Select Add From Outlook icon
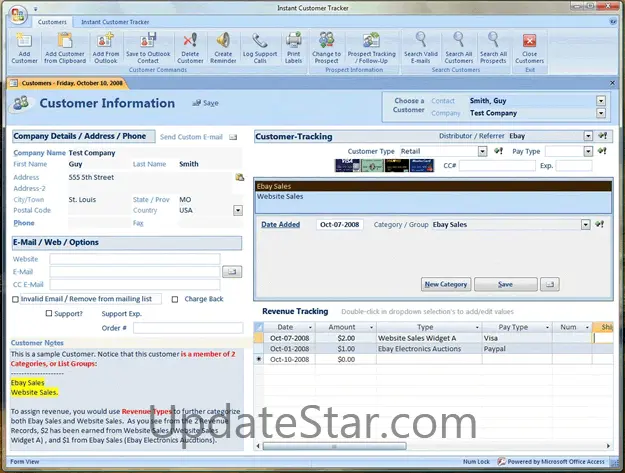Viewport: 625px width, 473px height. click(x=106, y=41)
